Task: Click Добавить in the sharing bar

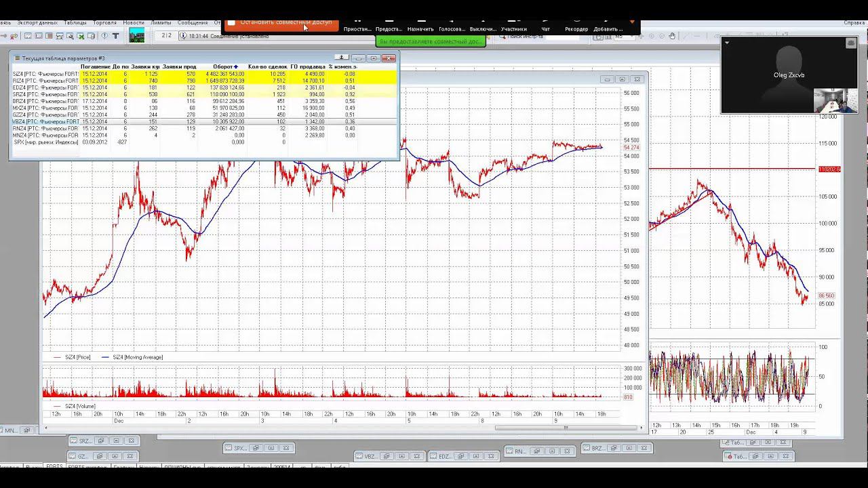Action: [x=608, y=26]
